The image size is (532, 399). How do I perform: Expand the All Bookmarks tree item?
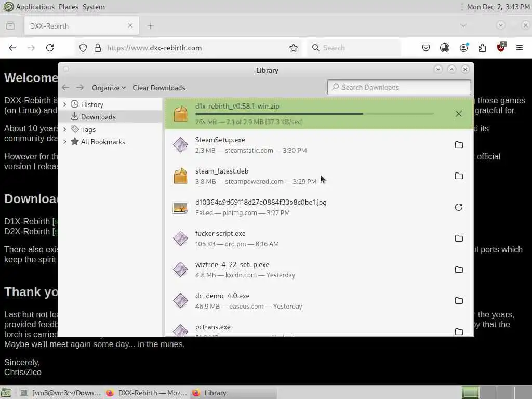(65, 142)
